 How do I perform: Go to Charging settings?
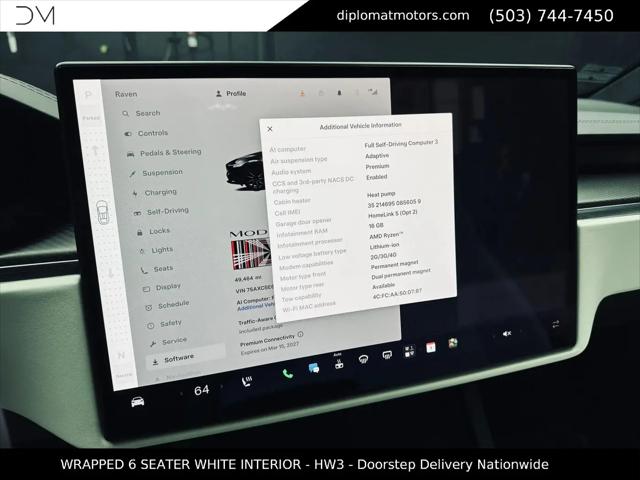tap(154, 192)
